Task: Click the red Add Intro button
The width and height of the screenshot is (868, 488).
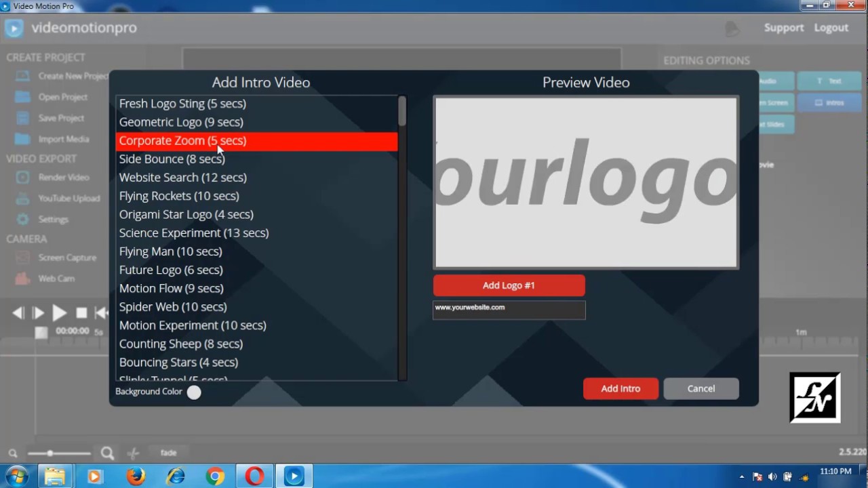Action: pos(620,388)
